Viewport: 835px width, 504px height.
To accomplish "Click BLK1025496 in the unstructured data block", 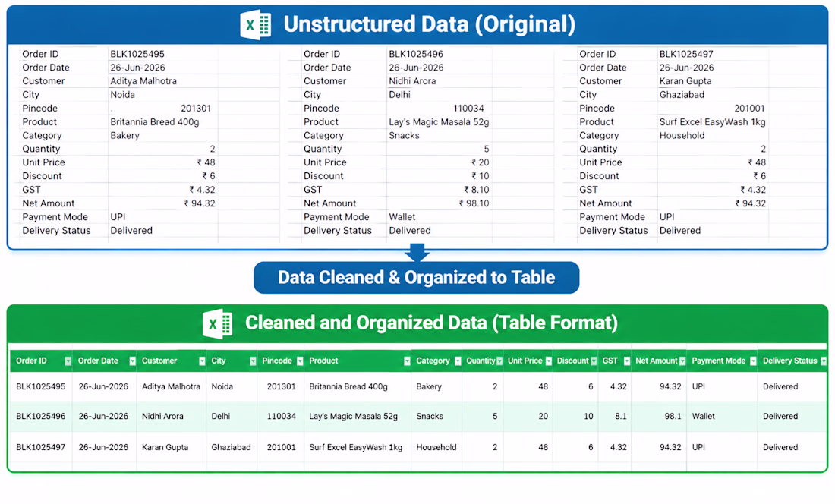I will 416,55.
